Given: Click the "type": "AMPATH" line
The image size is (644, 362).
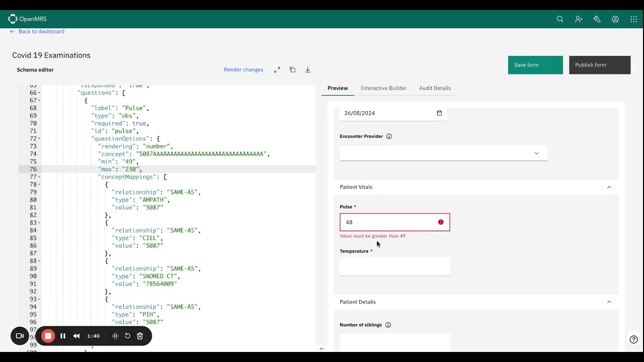Looking at the screenshot, I should point(141,200).
